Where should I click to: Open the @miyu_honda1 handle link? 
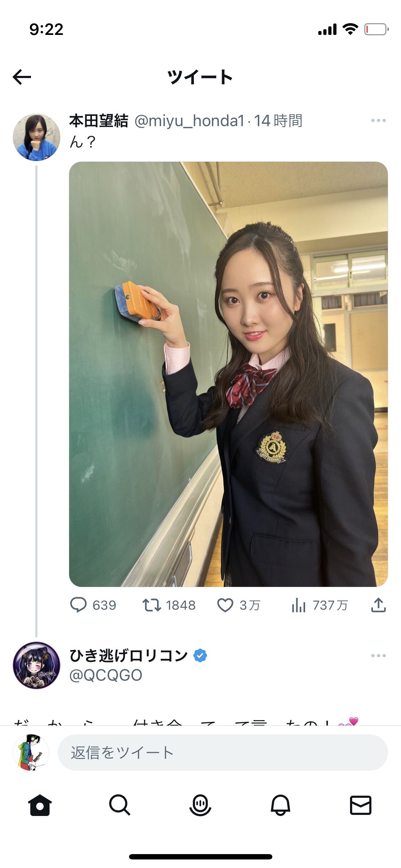coord(189,121)
